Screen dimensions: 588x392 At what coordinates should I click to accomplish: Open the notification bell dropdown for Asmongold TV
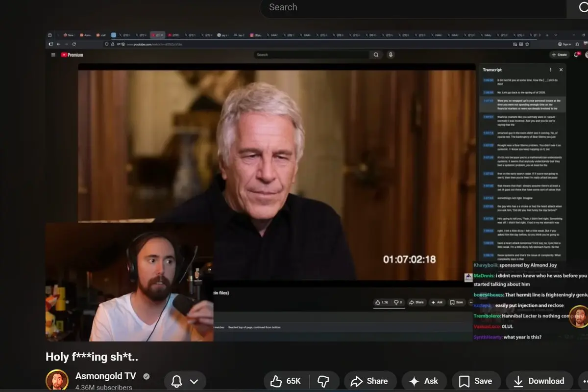(185, 381)
